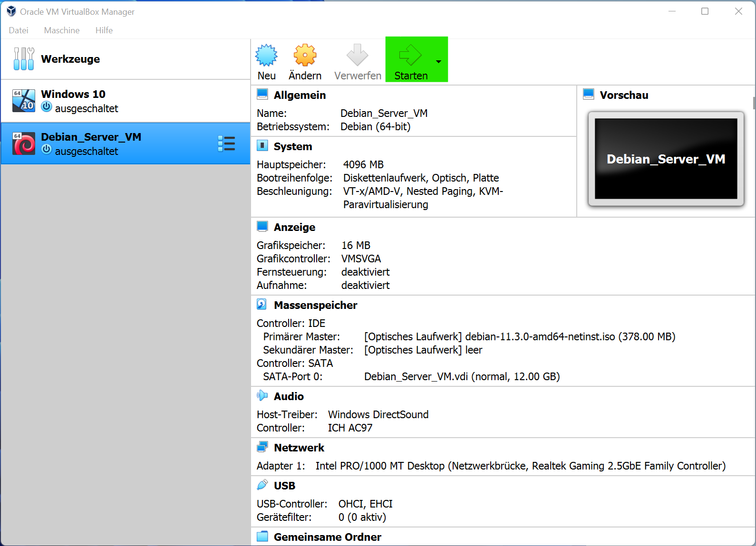Screen dimensions: 756x546
Task: Open the Massenspeicher settings heading
Action: 316,305
